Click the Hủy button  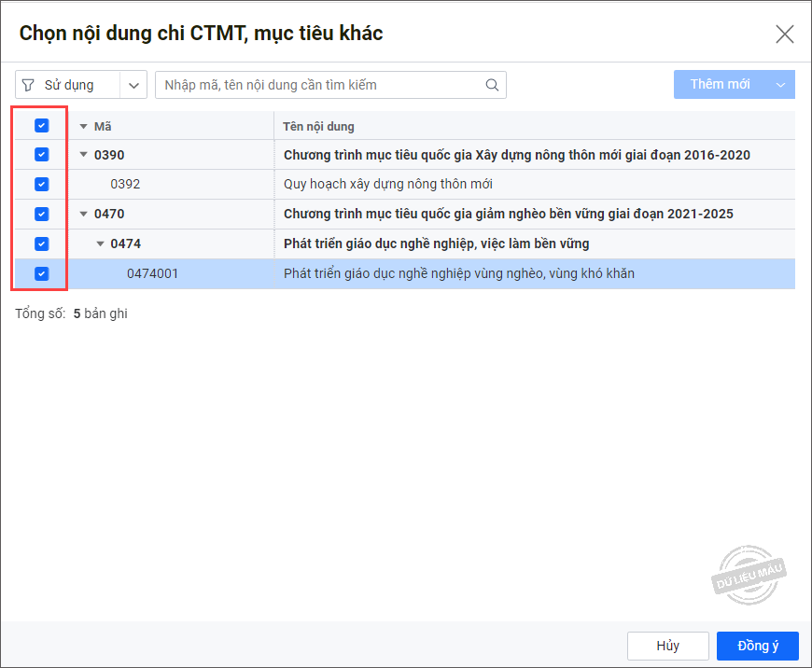[667, 646]
